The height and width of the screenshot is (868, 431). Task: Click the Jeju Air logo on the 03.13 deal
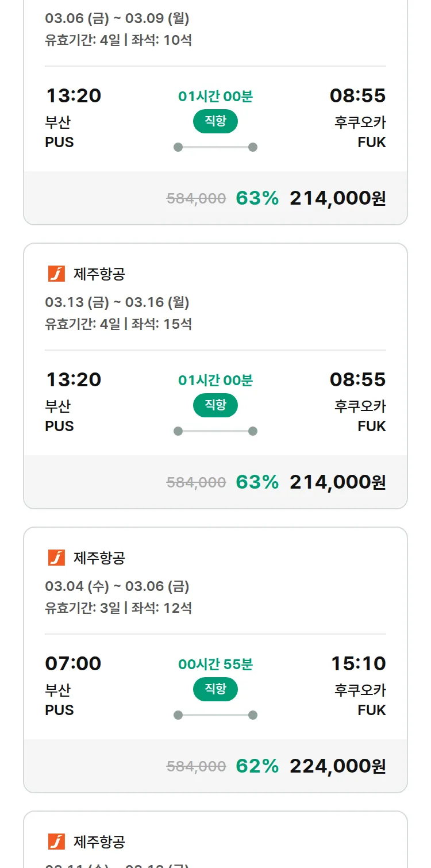coord(56,274)
